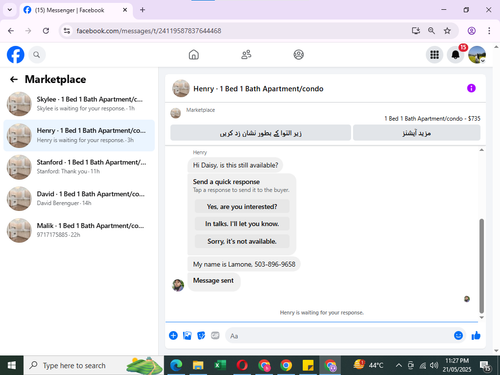Click the Marketplace listing thumbnail in chat

click(x=176, y=113)
